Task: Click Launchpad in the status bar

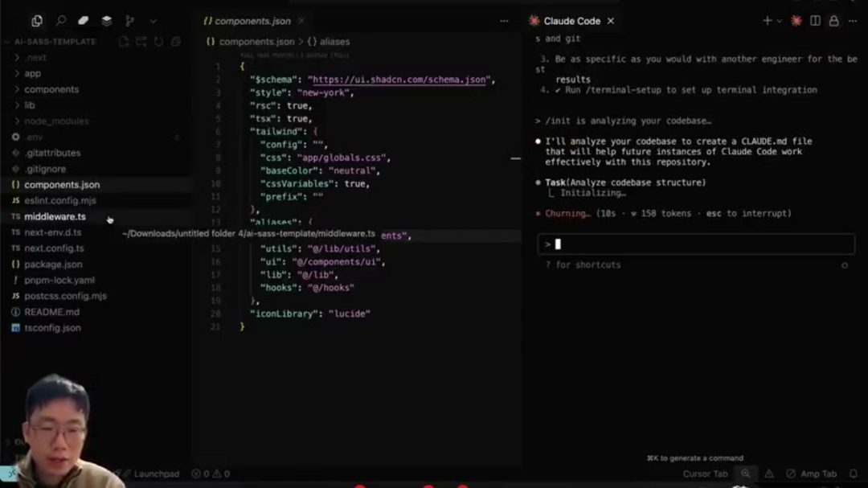Action: 156,474
